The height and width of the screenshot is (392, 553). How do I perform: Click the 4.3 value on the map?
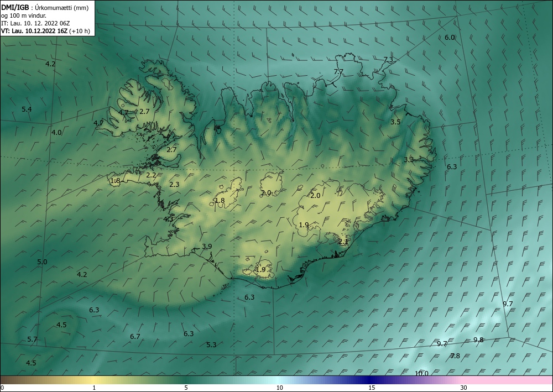pos(168,219)
